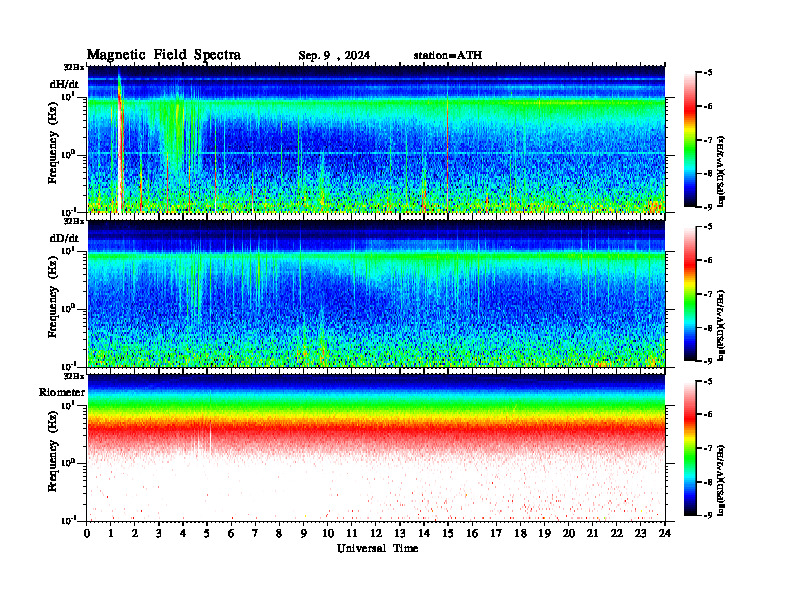Click the Riometer panel color bar
The image size is (792, 612).
690,448
